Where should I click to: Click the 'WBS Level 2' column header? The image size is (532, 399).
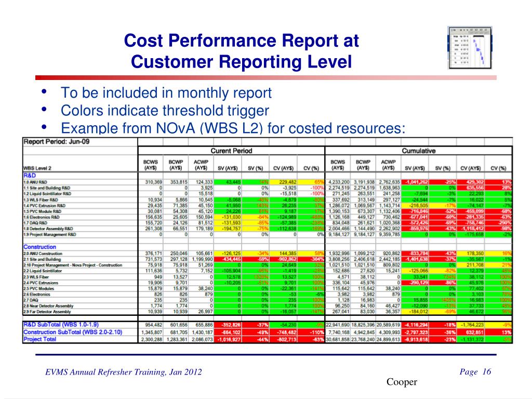click(37, 168)
